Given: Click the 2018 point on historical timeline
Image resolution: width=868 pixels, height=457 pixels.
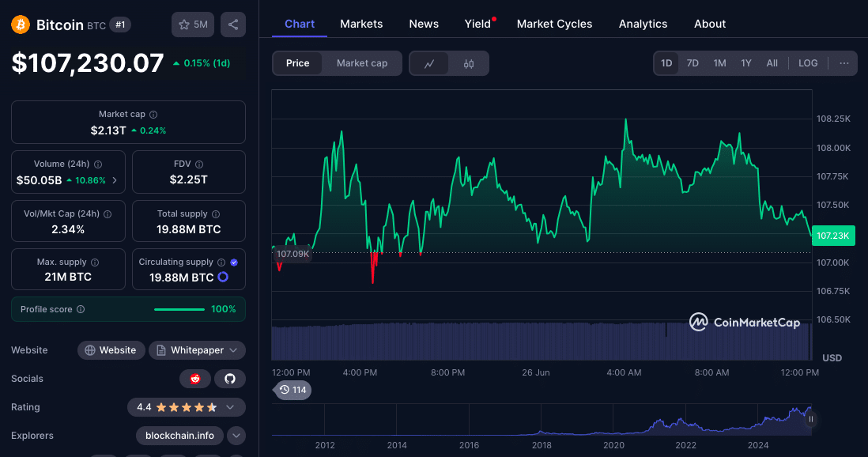Looking at the screenshot, I should coord(542,445).
